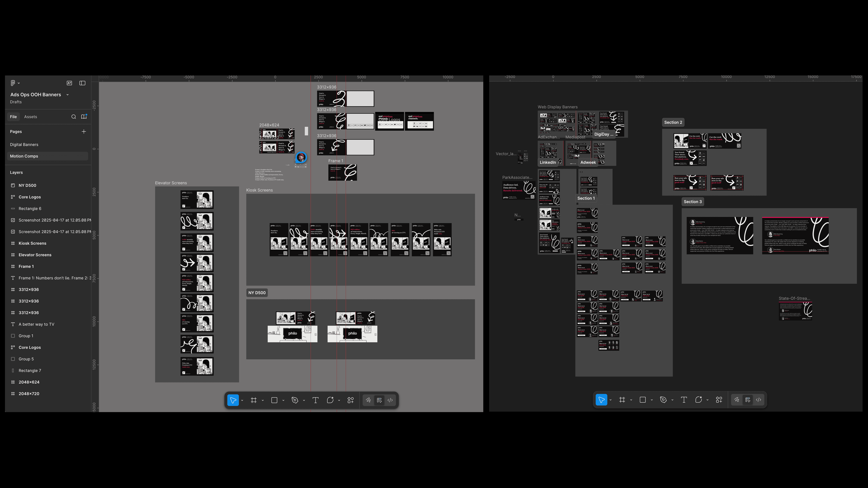Open the libraries book icon
Screen dimensions: 868x488
tap(84, 117)
